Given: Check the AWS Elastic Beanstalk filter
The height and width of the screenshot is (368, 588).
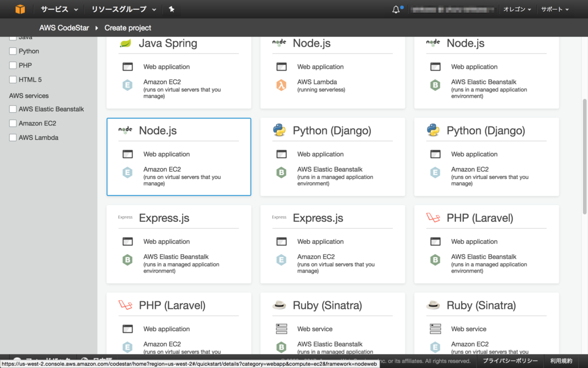Looking at the screenshot, I should (x=13, y=109).
